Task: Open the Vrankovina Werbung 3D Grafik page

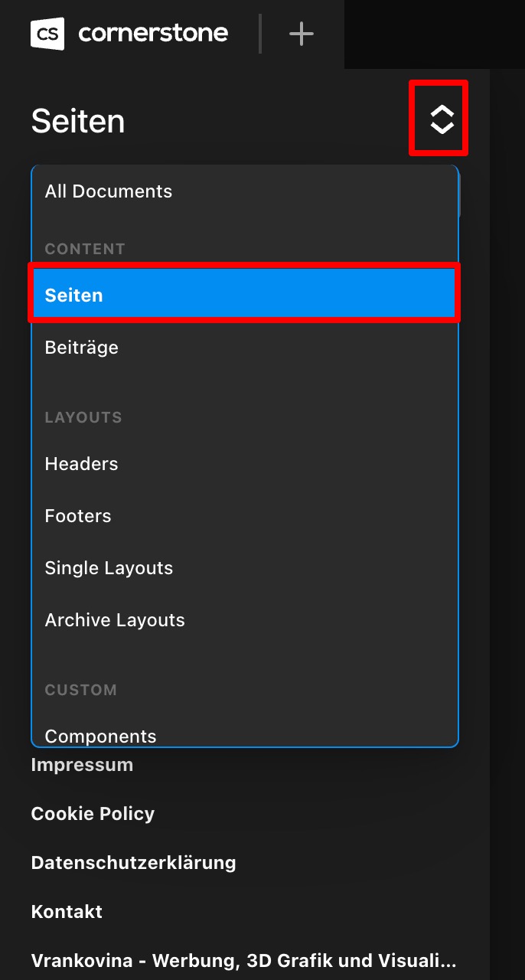Action: coord(243,961)
